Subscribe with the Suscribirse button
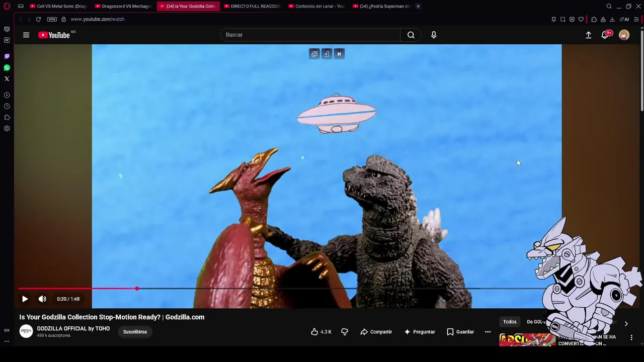Screen dimensions: 644x362 coord(135,332)
